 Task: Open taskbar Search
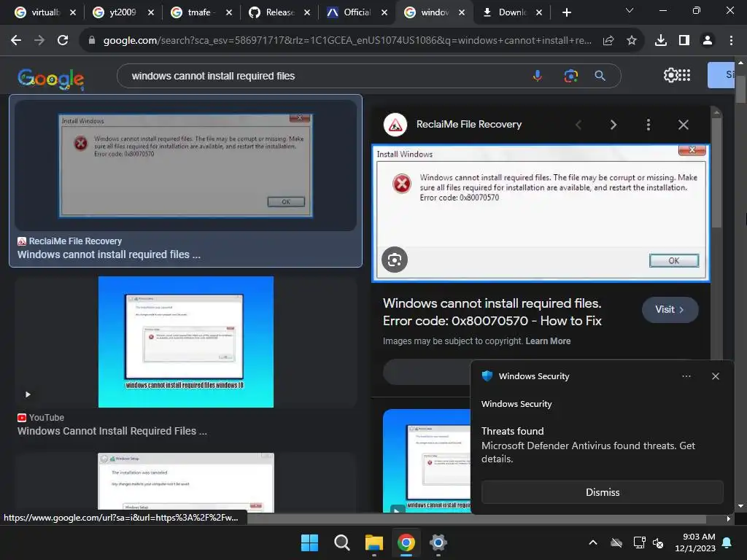point(341,542)
